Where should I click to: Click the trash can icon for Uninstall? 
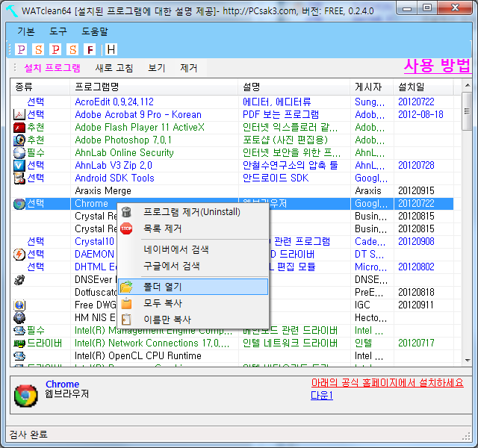126,212
